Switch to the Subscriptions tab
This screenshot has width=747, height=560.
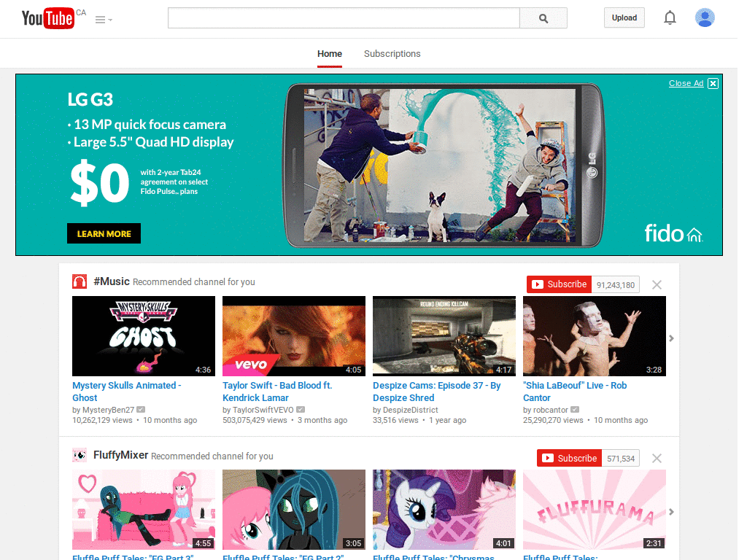pyautogui.click(x=392, y=54)
